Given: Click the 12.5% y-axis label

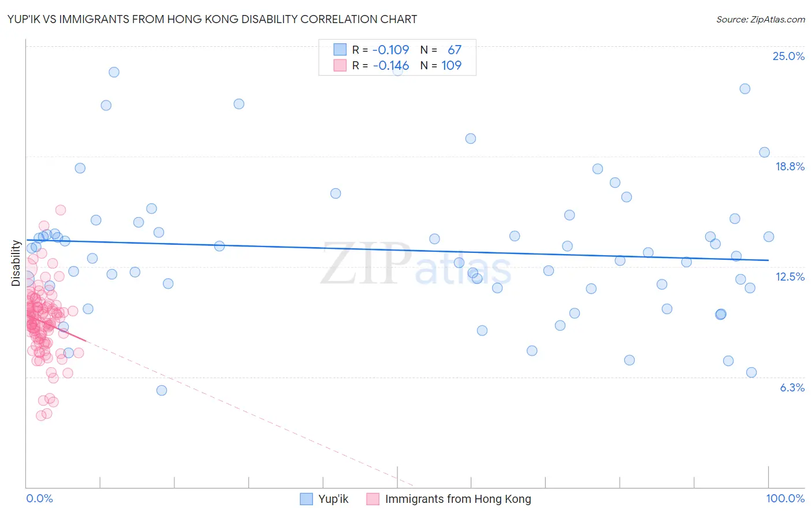Looking at the screenshot, I should (789, 277).
